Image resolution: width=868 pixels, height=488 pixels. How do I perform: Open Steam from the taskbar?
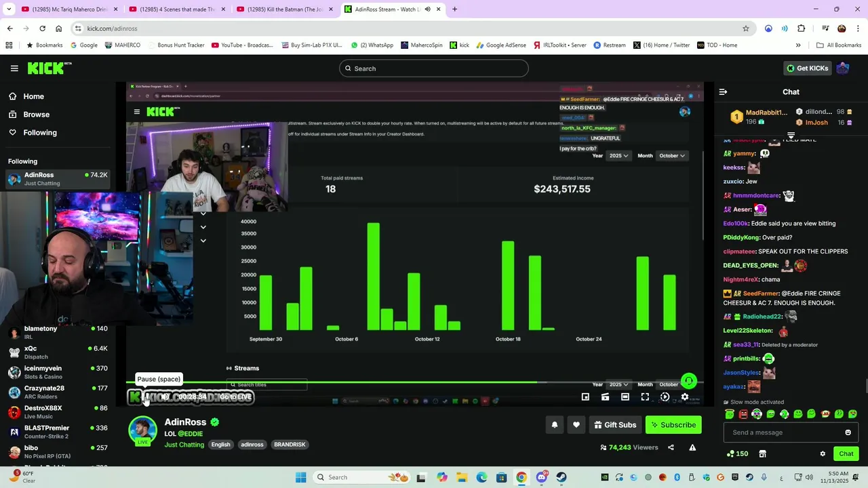tap(561, 477)
